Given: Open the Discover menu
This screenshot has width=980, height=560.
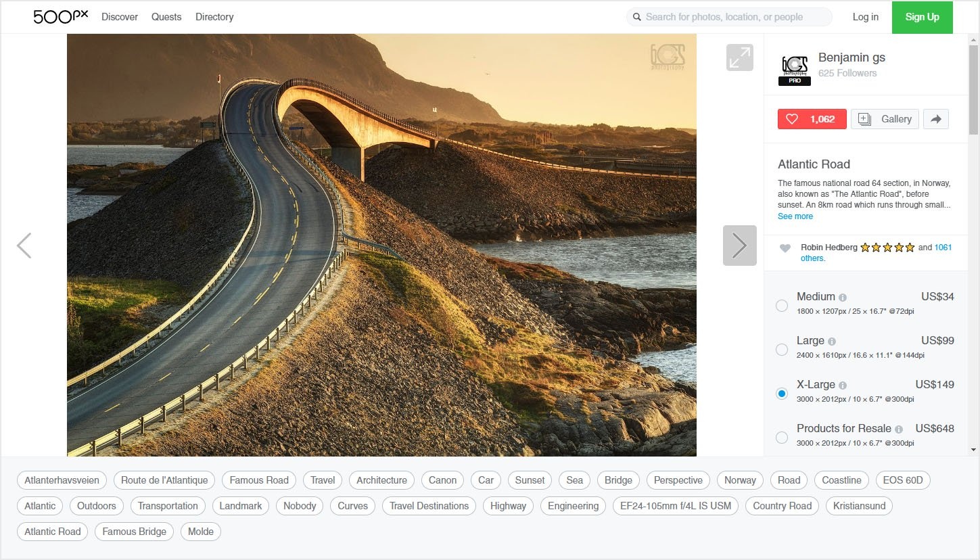Looking at the screenshot, I should [120, 17].
